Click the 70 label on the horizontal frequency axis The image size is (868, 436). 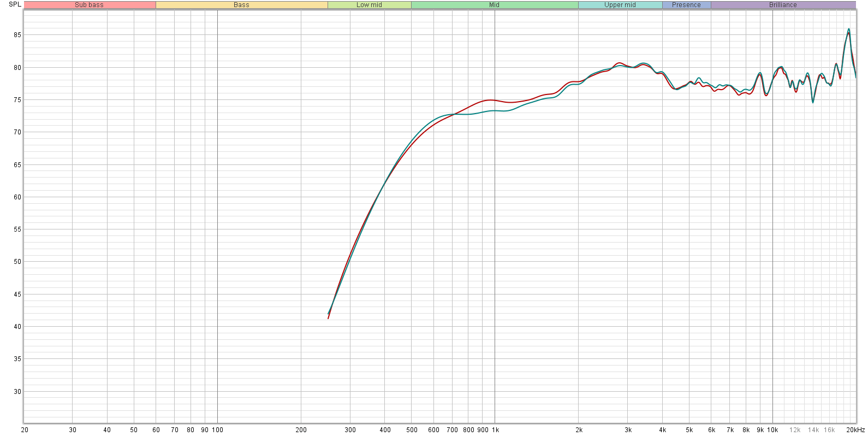click(x=175, y=430)
